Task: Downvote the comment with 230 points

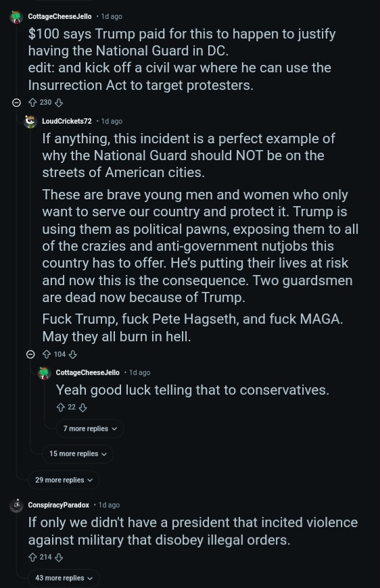Action: pos(59,102)
